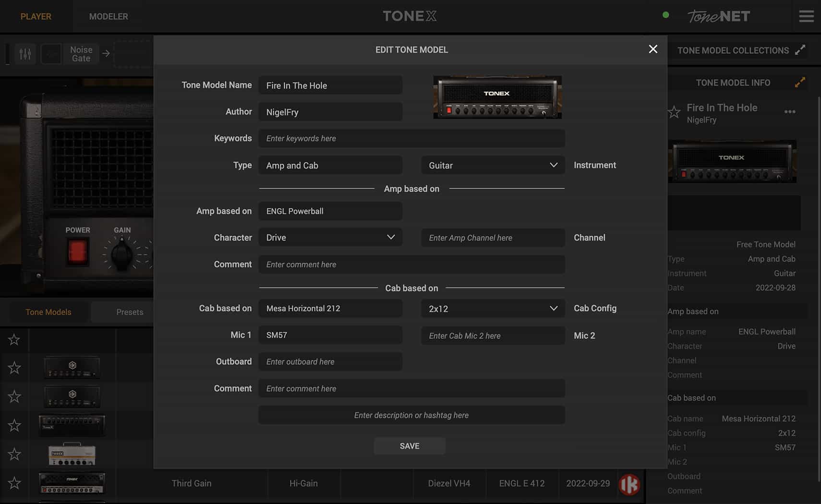Image resolution: width=821 pixels, height=504 pixels.
Task: Click the IK Multimedia logo icon
Action: 630,485
